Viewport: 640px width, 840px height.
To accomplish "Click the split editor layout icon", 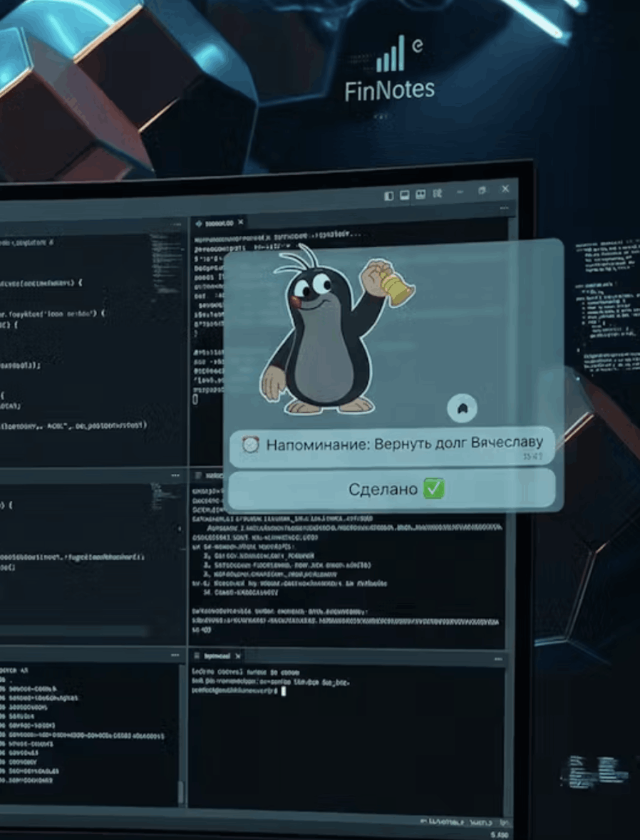I will click(x=420, y=195).
